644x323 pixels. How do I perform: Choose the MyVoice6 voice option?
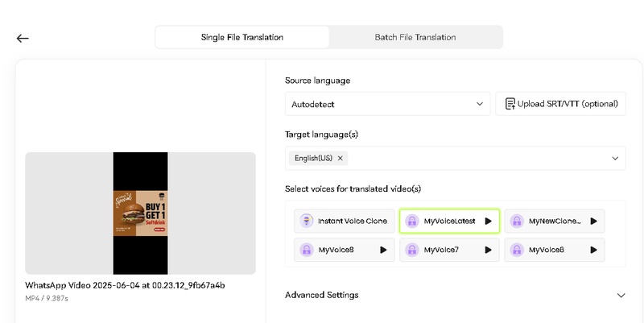[x=546, y=250]
